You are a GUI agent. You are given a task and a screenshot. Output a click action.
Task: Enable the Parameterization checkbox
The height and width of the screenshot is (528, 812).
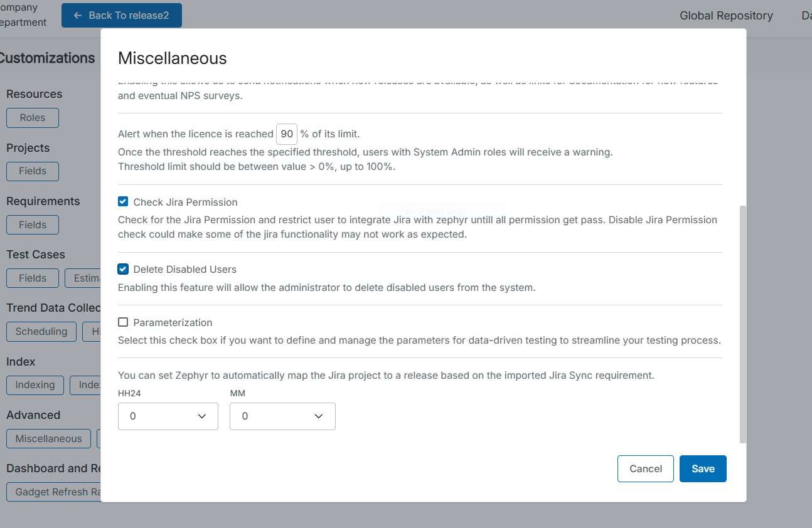pyautogui.click(x=123, y=322)
